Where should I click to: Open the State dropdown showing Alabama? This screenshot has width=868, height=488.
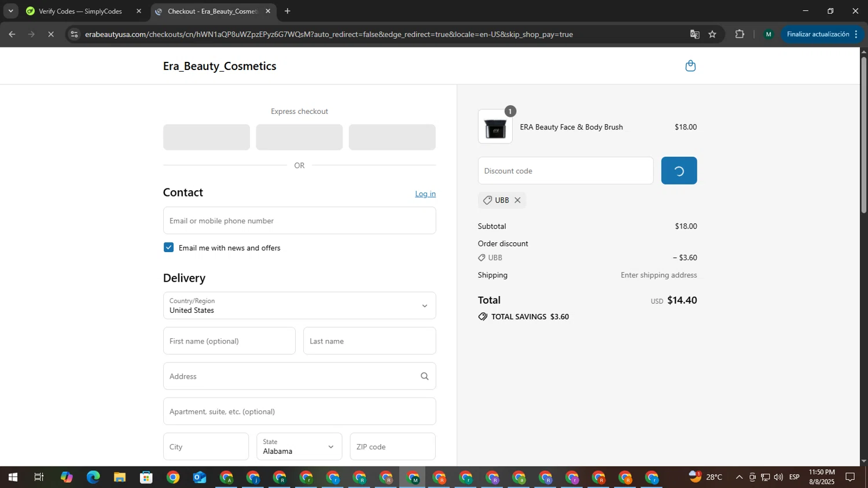point(299,446)
